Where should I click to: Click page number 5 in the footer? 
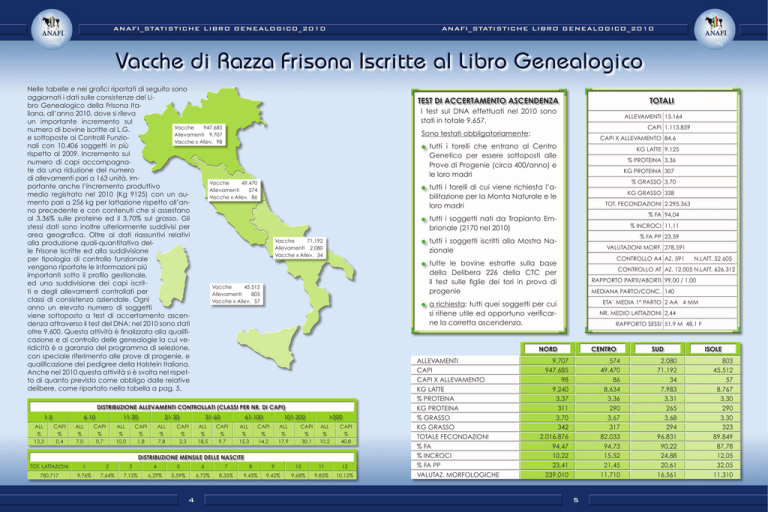pyautogui.click(x=576, y=500)
